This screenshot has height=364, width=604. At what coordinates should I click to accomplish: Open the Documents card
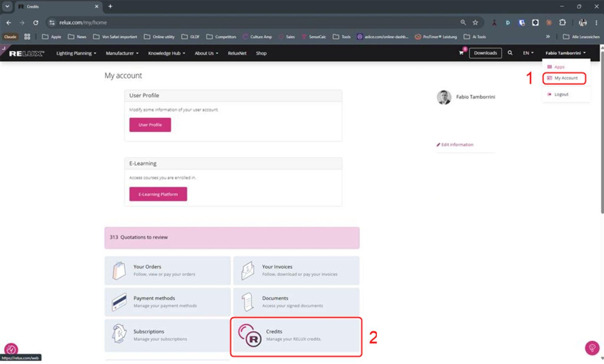296,302
